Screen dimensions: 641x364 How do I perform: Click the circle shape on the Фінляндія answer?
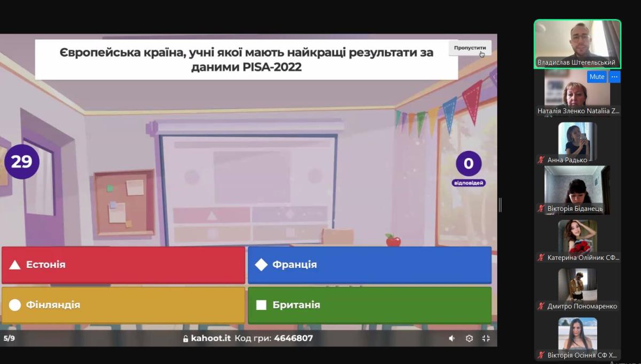15,305
